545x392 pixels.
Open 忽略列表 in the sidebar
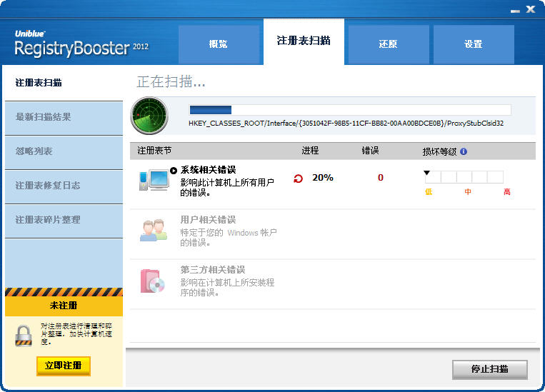pyautogui.click(x=64, y=151)
